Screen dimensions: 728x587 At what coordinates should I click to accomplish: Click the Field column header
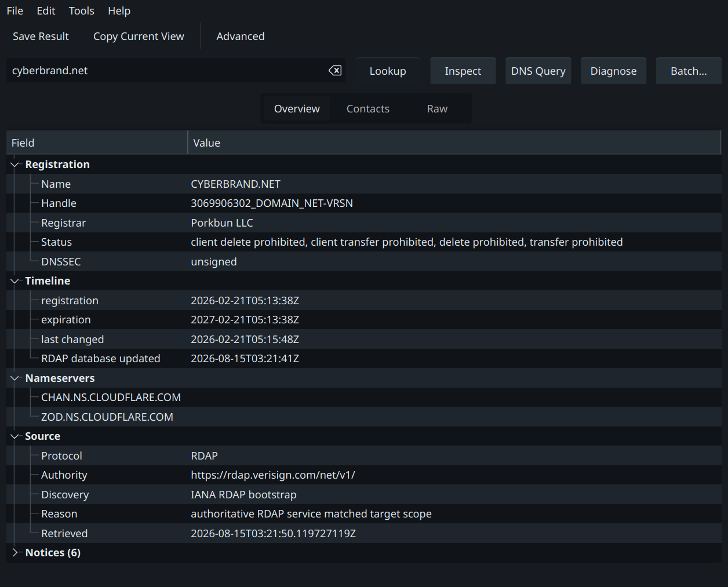pyautogui.click(x=97, y=143)
